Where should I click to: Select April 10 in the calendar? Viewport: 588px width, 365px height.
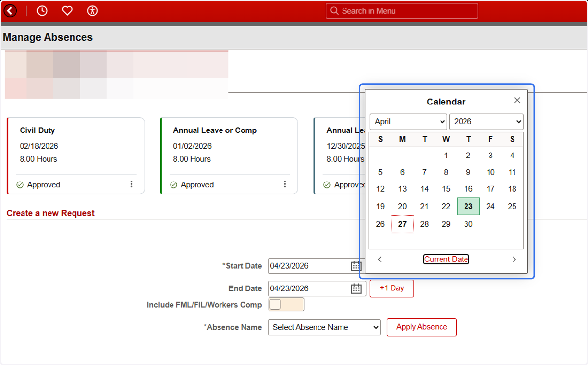pyautogui.click(x=490, y=172)
